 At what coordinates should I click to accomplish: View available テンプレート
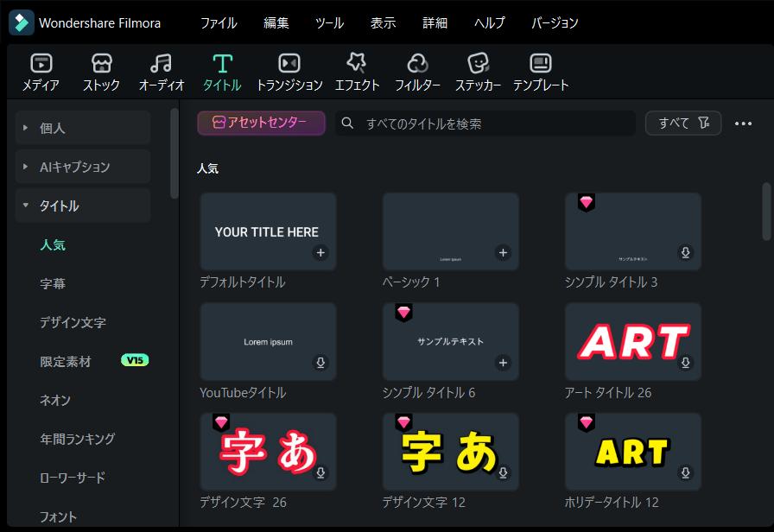tap(541, 71)
